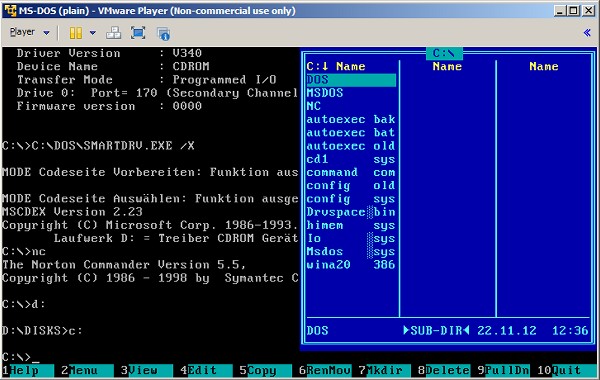Click the 10Quit function key
600x380 pixels.
[566, 370]
